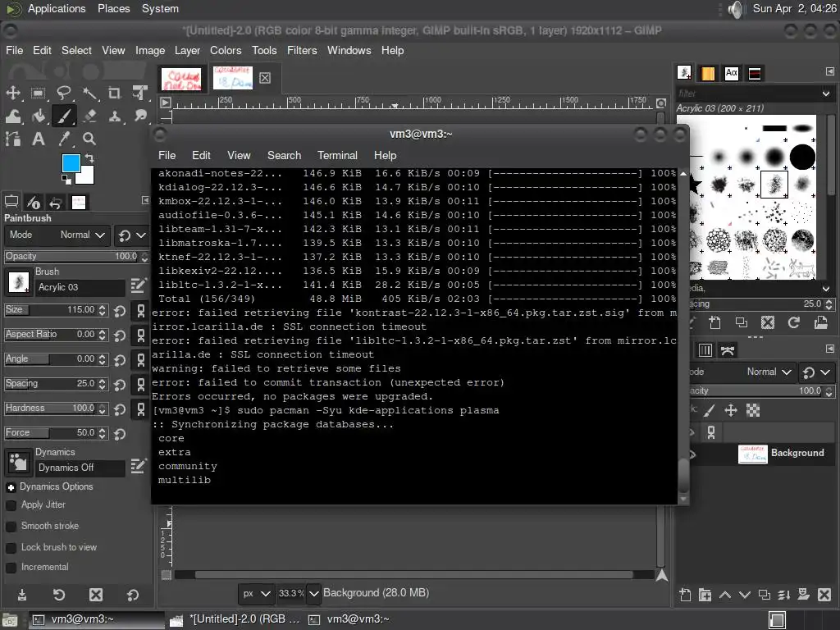The image size is (840, 630).
Task: Select the Fuzzy Select wand tool
Action: coord(89,93)
